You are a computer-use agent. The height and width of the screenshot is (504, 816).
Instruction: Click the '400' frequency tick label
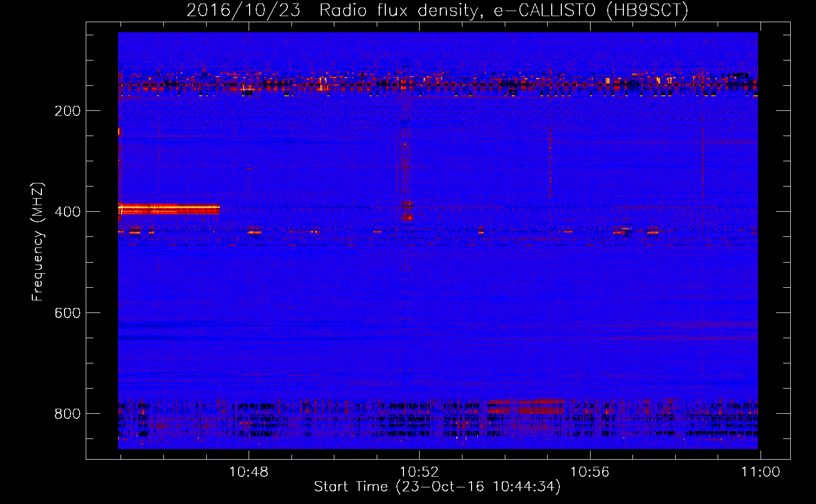point(68,212)
